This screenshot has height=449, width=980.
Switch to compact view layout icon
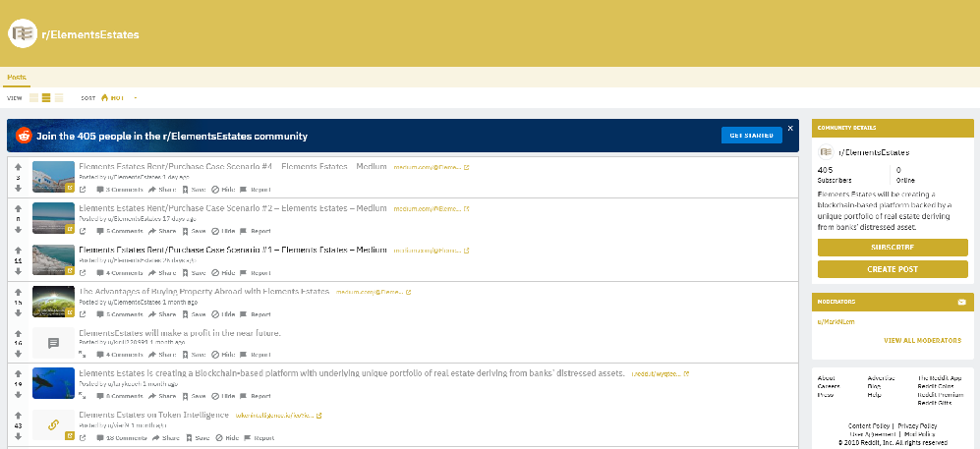(x=59, y=98)
